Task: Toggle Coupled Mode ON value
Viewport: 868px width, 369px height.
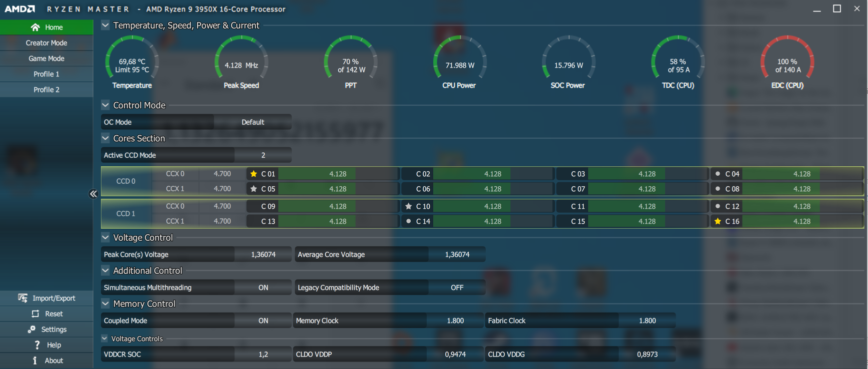Action: tap(263, 321)
